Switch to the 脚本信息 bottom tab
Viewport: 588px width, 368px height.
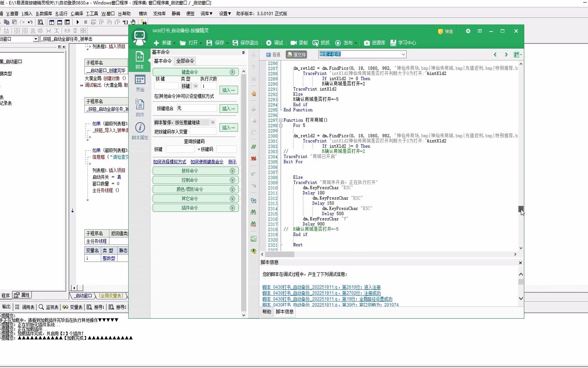point(285,312)
